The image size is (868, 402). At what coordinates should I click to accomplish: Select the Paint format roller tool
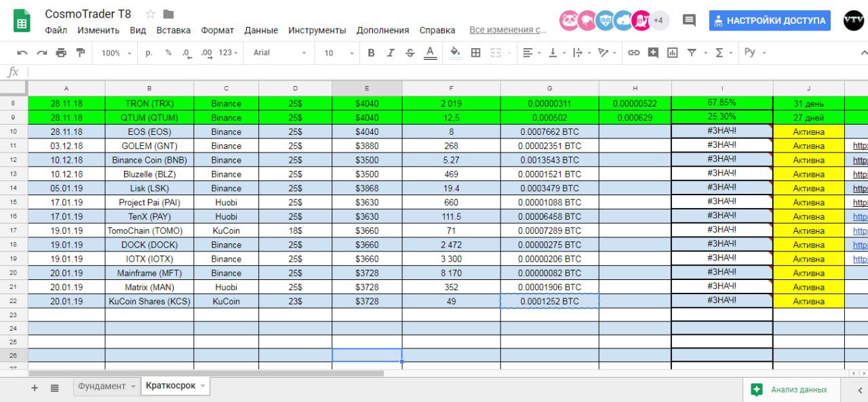(81, 53)
